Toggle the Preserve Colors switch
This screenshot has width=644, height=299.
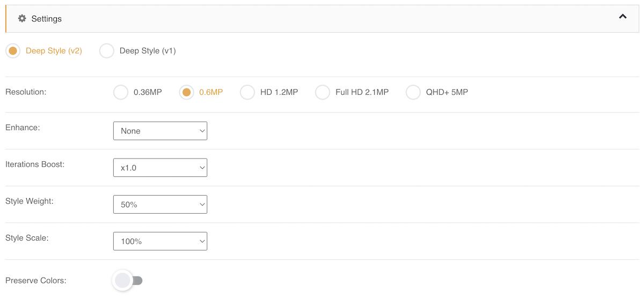[x=128, y=280]
